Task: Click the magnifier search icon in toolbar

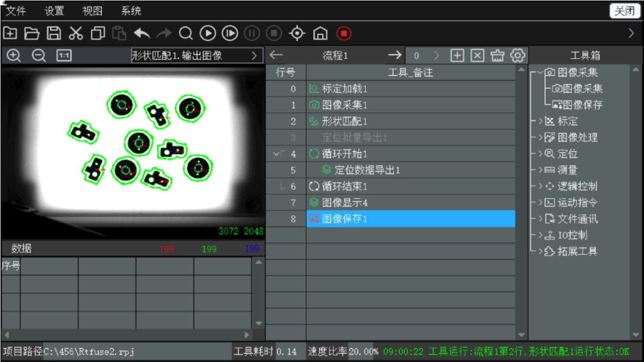Action: [186, 33]
